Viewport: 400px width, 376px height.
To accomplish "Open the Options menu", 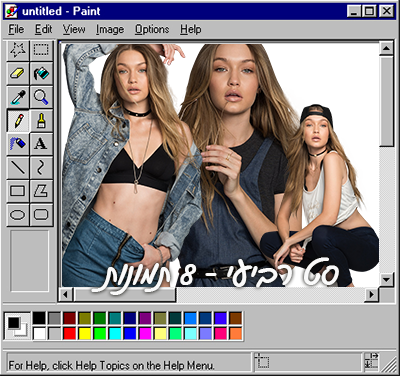I will pos(152,30).
